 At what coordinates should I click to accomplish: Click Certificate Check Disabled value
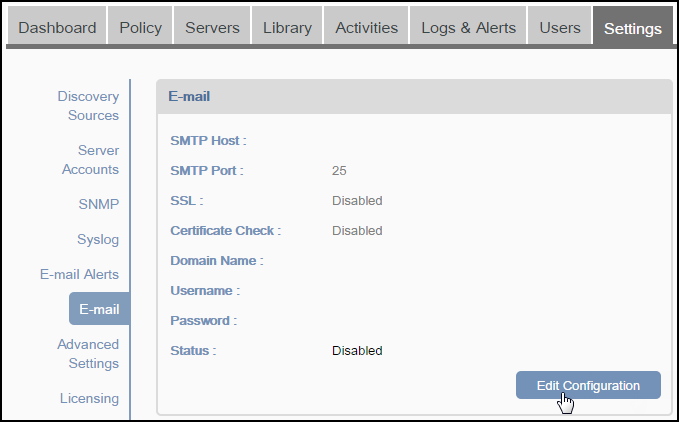[357, 231]
